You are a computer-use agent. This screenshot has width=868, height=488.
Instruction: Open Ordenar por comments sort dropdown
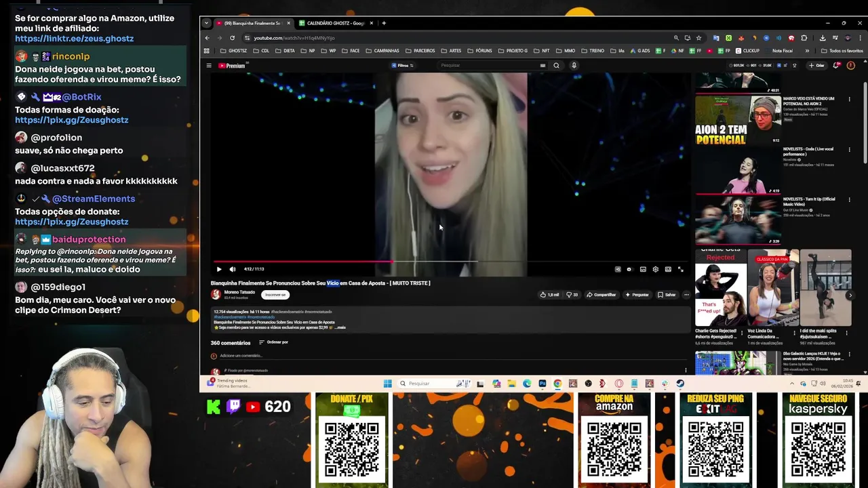pyautogui.click(x=274, y=342)
